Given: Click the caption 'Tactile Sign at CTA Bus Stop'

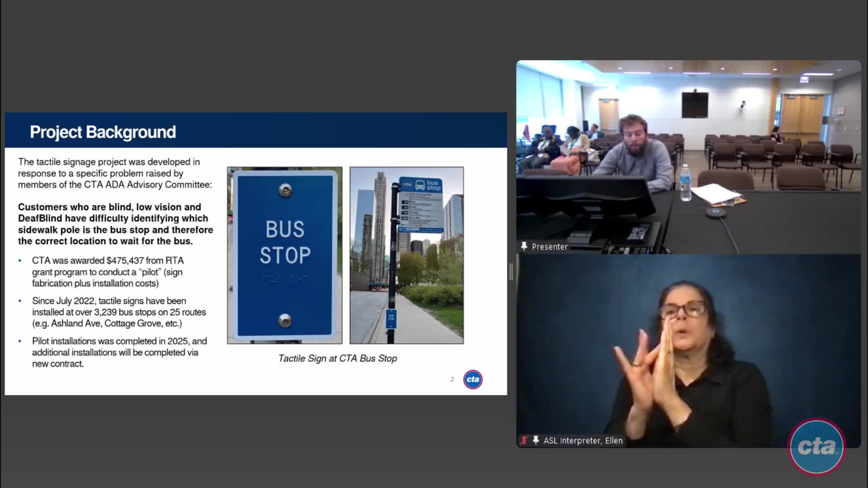Looking at the screenshot, I should click(338, 358).
